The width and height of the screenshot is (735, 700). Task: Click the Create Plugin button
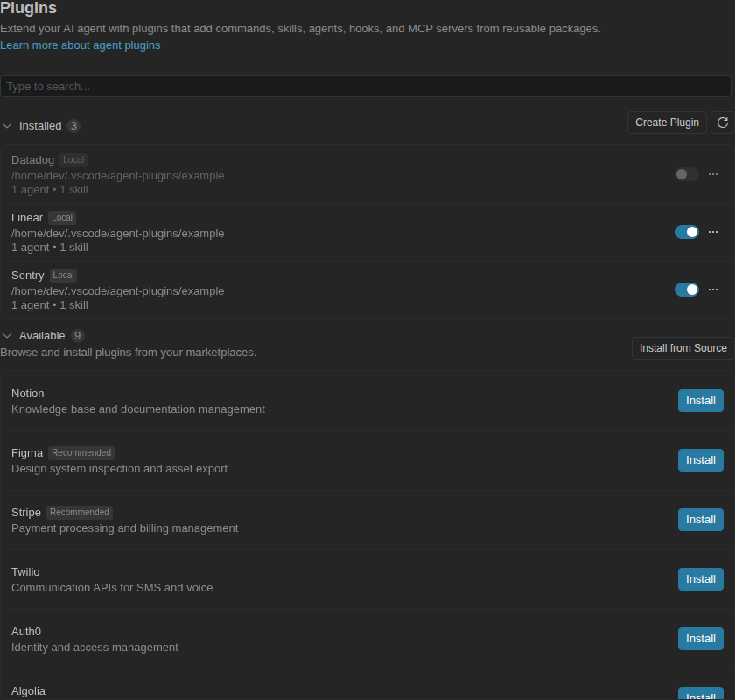[x=667, y=122]
